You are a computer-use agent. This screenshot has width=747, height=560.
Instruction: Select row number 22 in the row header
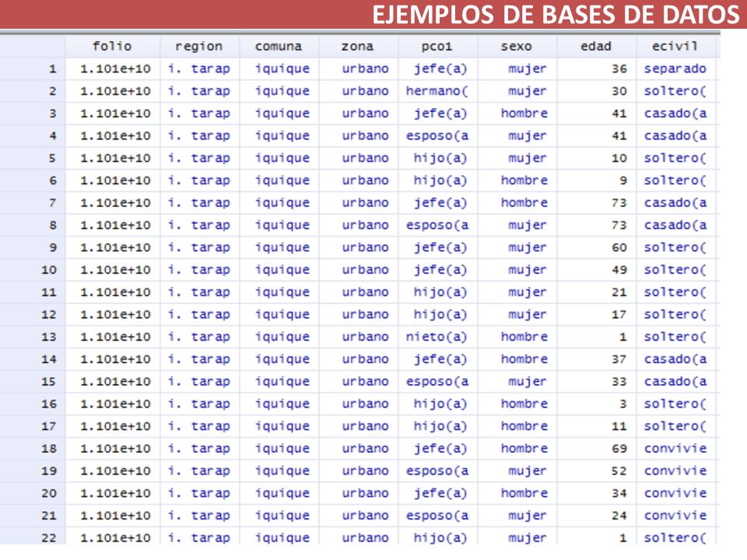(33, 537)
